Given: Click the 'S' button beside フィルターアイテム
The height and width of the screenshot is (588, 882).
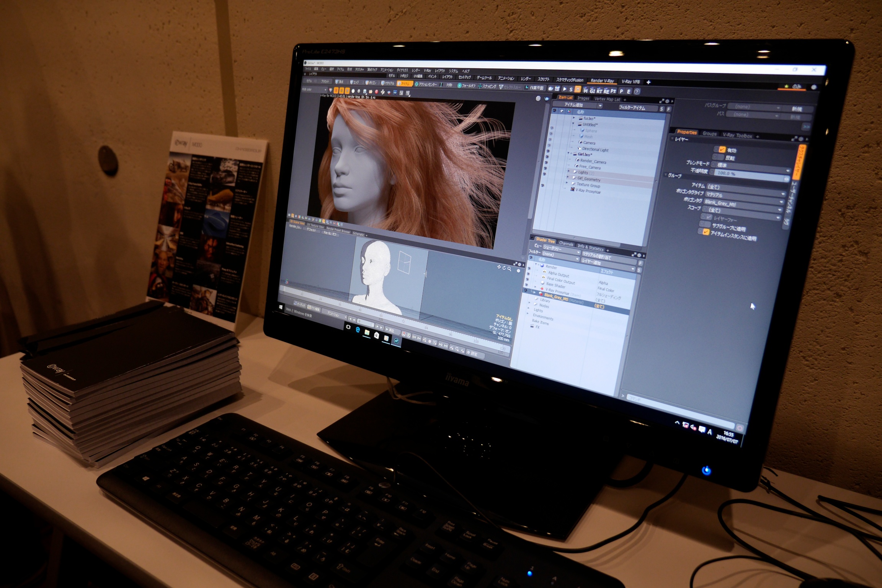Looking at the screenshot, I should pyautogui.click(x=661, y=109).
